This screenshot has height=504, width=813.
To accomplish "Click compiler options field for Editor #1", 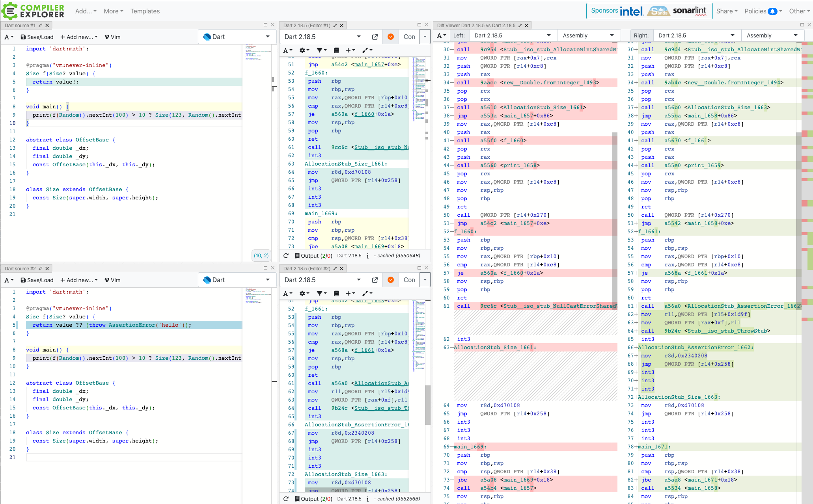I will tap(409, 37).
